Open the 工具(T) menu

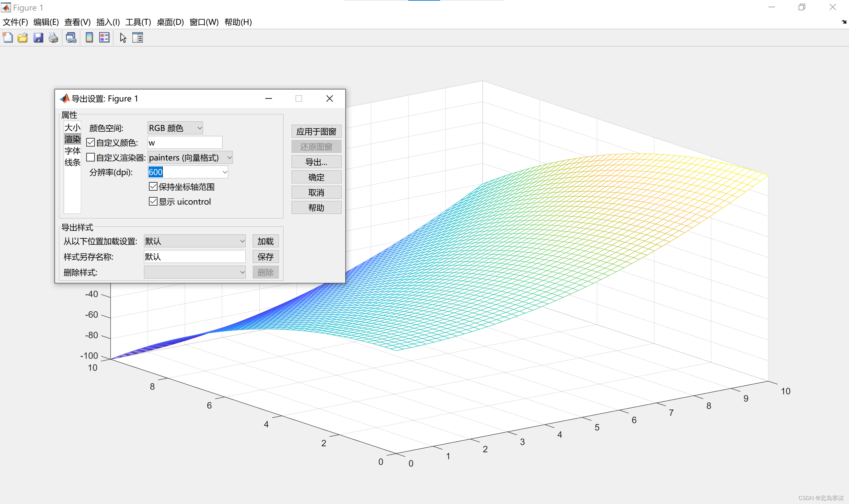click(x=138, y=22)
